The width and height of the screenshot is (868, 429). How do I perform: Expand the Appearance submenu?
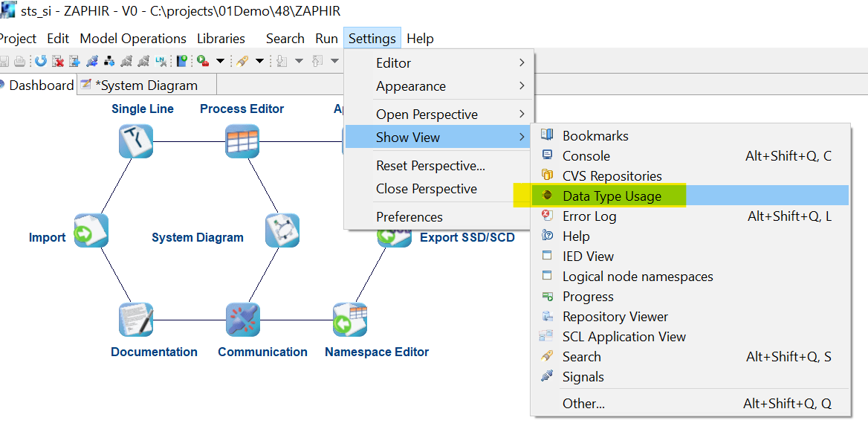[x=438, y=86]
